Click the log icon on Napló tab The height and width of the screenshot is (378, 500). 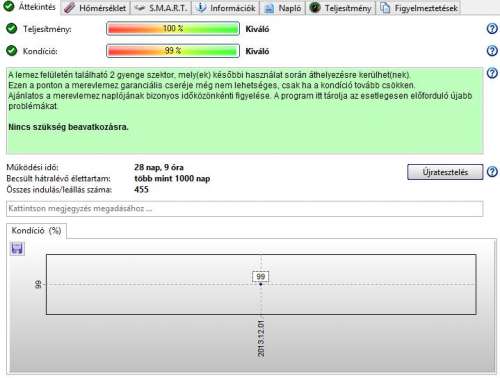click(x=269, y=8)
